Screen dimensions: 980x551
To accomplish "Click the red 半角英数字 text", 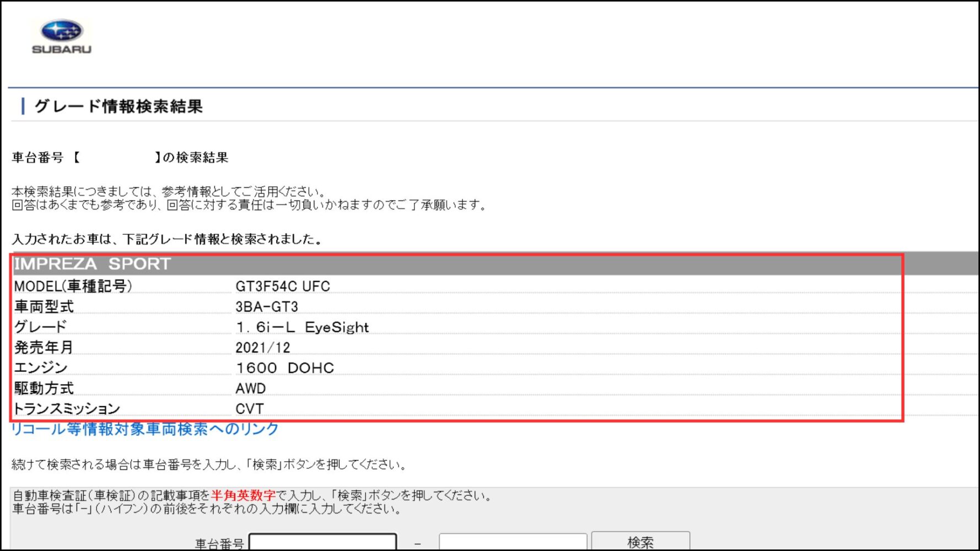I will click(243, 495).
